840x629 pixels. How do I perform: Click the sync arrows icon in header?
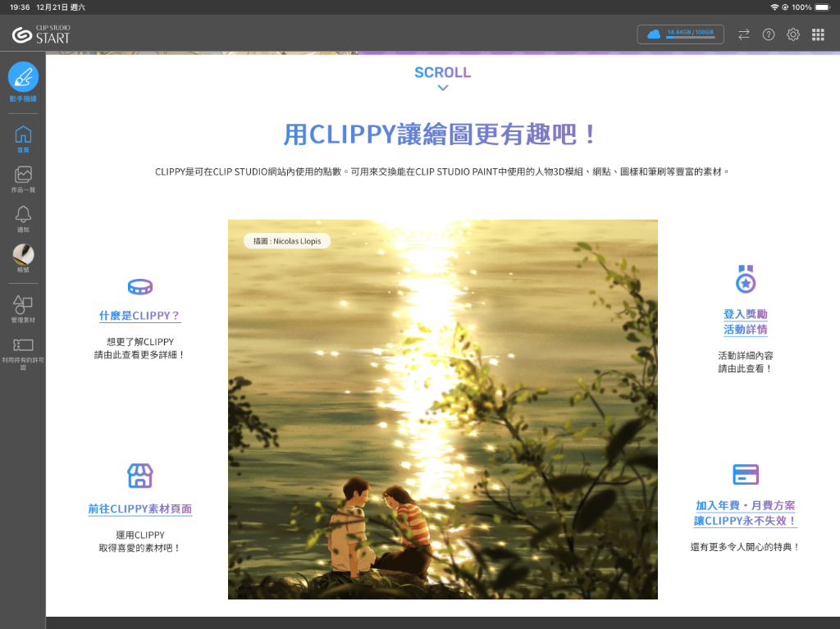pos(743,34)
